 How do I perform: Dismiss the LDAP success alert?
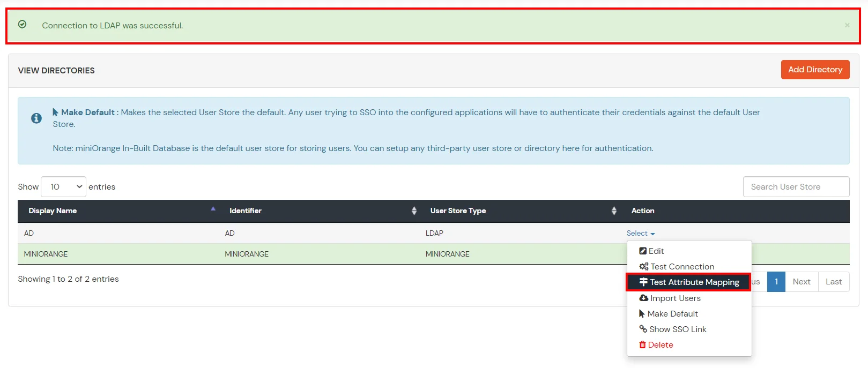click(x=847, y=25)
